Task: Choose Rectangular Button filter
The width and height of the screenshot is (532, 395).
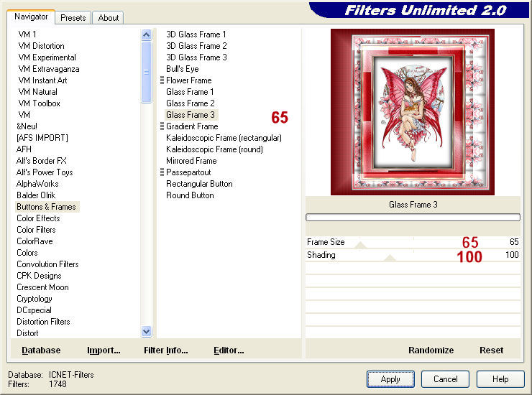Action: click(x=199, y=184)
